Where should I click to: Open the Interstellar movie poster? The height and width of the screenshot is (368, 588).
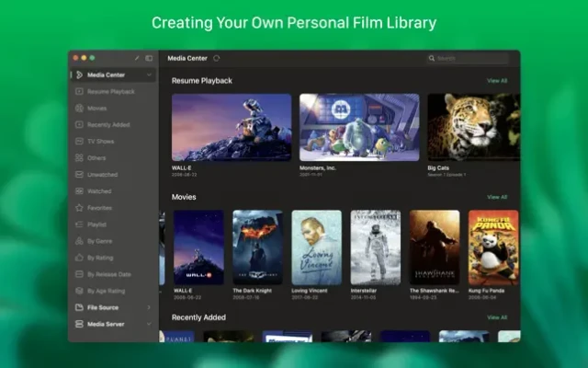point(375,247)
